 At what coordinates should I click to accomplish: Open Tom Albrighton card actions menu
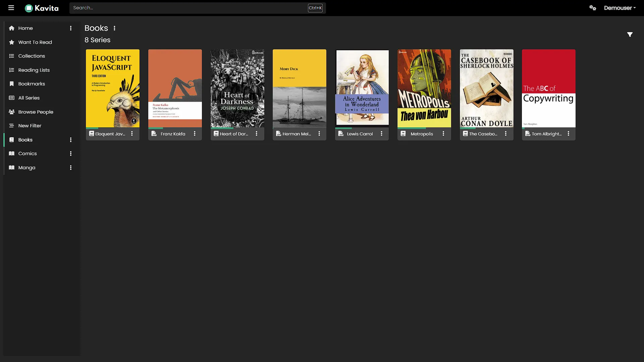pyautogui.click(x=569, y=133)
